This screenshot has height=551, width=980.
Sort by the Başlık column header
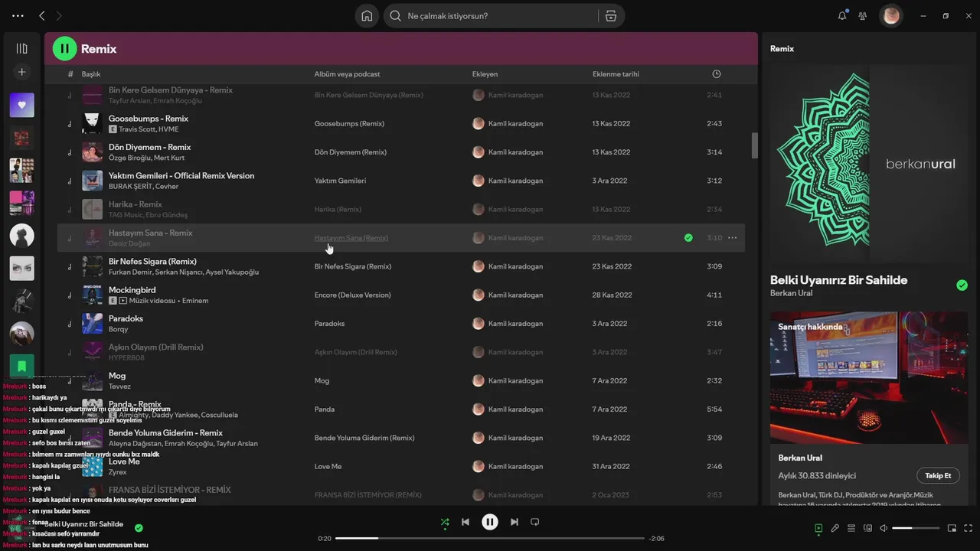click(91, 74)
